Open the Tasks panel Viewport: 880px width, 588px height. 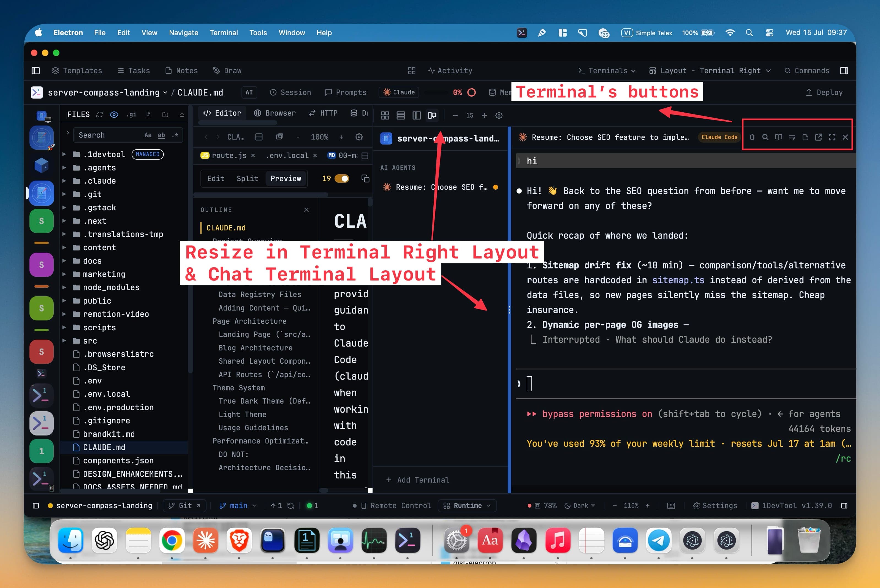(134, 70)
